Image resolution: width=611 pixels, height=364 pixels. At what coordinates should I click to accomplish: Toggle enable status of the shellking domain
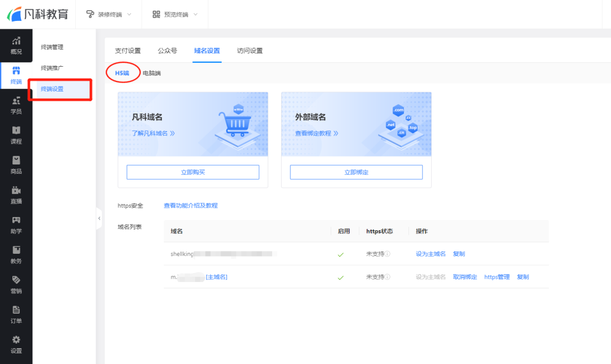[x=341, y=254]
